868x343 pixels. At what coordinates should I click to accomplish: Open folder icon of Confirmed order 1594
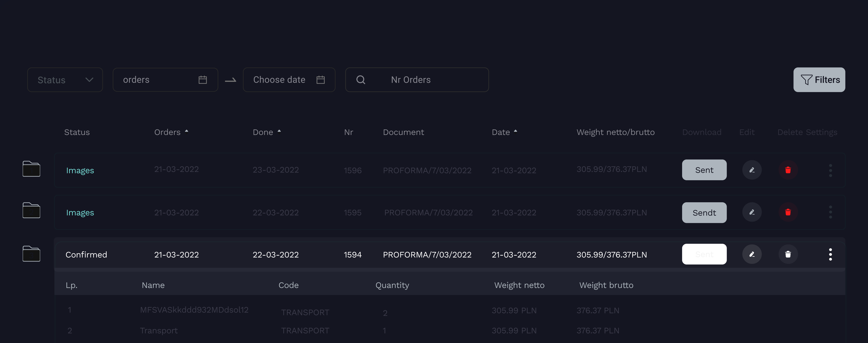point(31,254)
